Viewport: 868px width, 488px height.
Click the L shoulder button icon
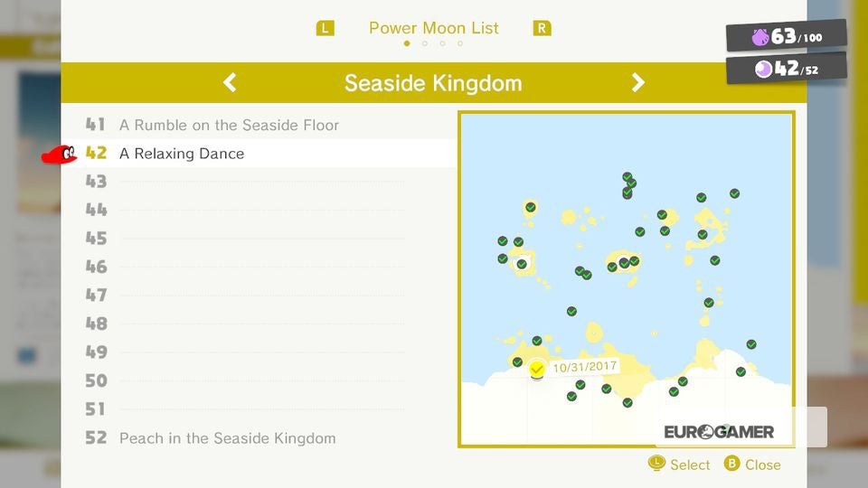click(x=325, y=28)
